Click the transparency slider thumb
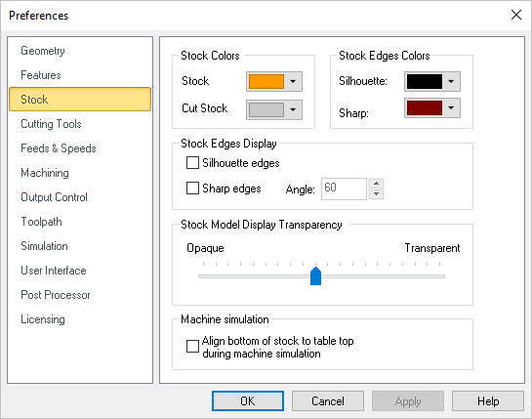The width and height of the screenshot is (532, 419). click(x=316, y=275)
